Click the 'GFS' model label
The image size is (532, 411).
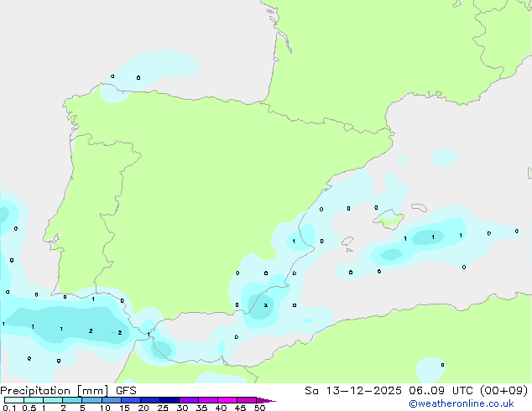(x=126, y=391)
